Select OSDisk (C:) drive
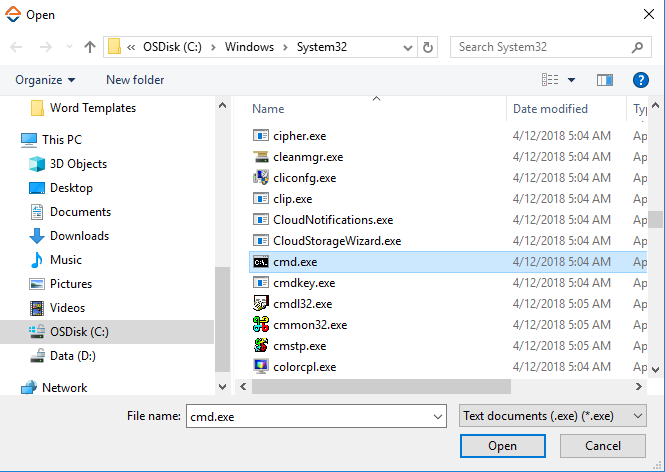This screenshot has height=472, width=665. [x=107, y=332]
